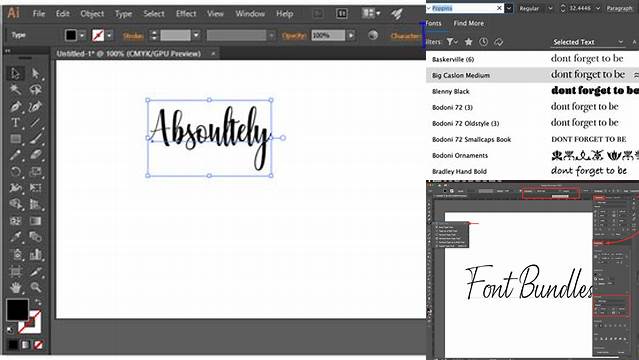Select the Free Transform tool
The image size is (639, 360).
(x=36, y=188)
